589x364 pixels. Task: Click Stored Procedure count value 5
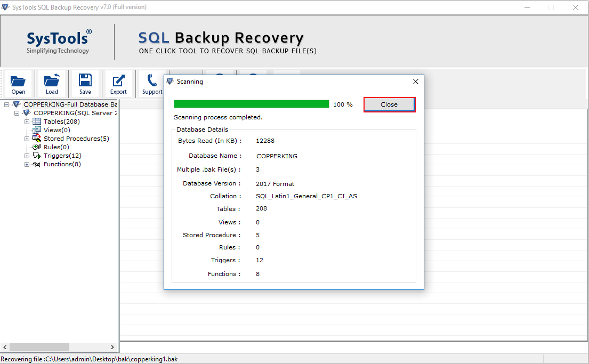[x=257, y=235]
